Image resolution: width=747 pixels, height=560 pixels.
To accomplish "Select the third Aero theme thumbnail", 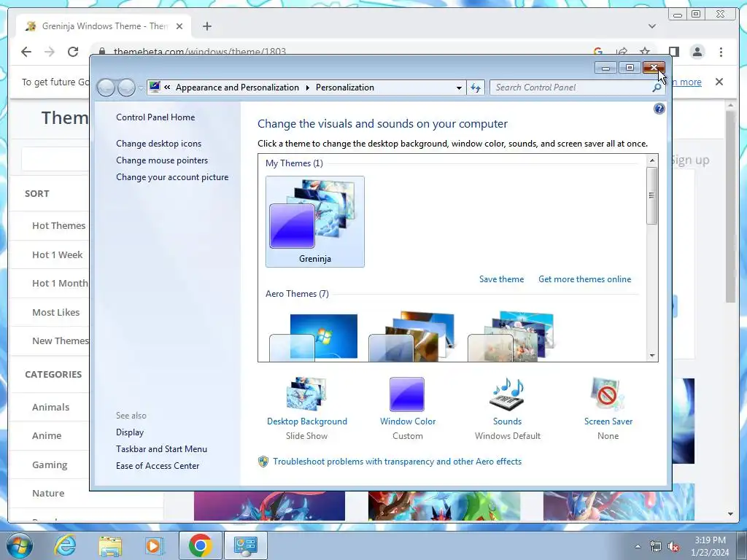I will click(x=511, y=337).
